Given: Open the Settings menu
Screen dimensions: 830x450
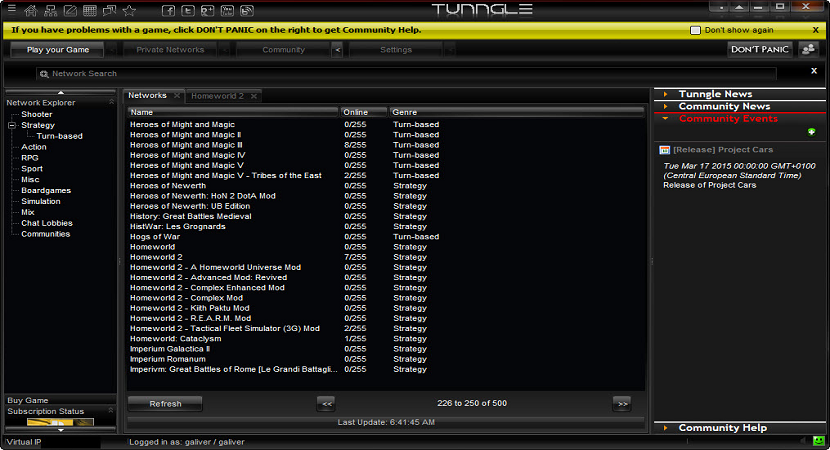Looking at the screenshot, I should pos(395,50).
